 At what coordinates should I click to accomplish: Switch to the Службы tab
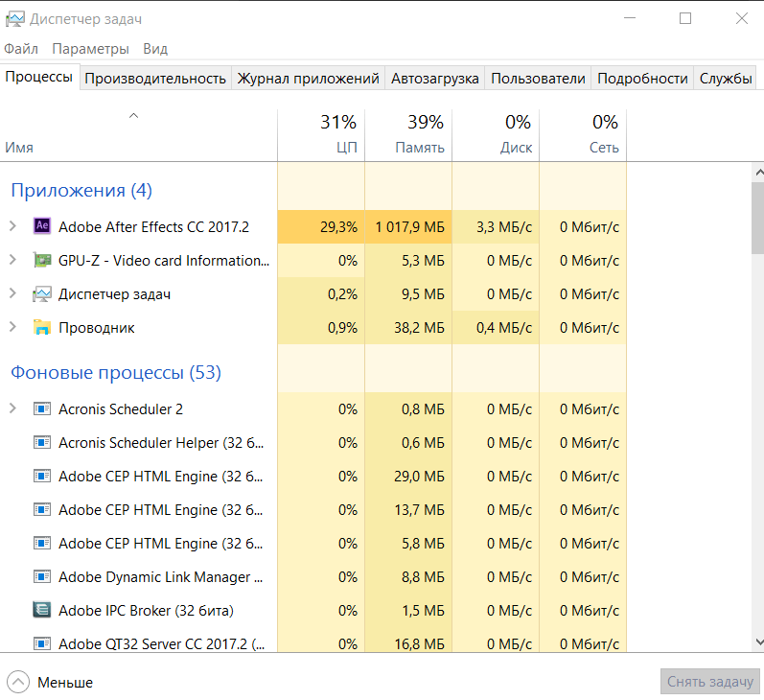pos(726,79)
